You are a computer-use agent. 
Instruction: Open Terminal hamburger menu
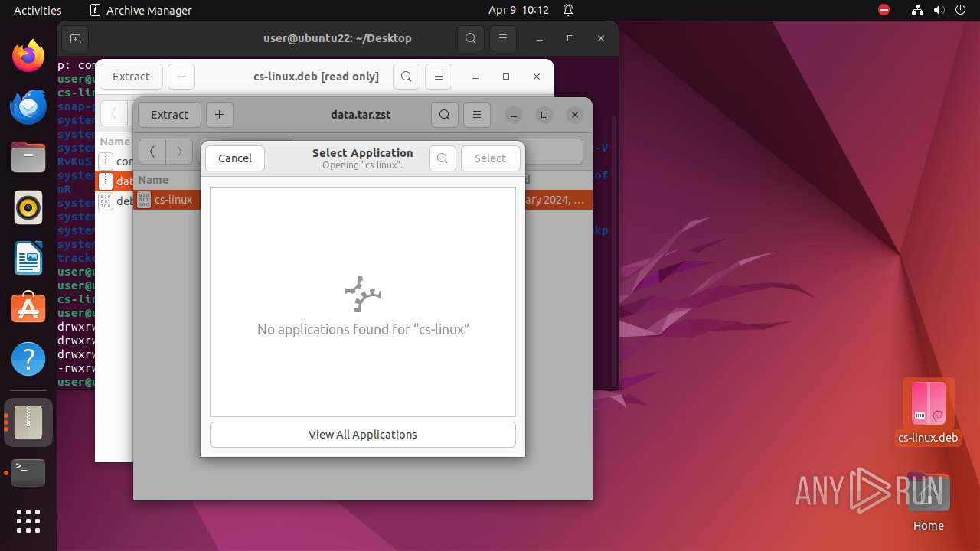pos(503,38)
